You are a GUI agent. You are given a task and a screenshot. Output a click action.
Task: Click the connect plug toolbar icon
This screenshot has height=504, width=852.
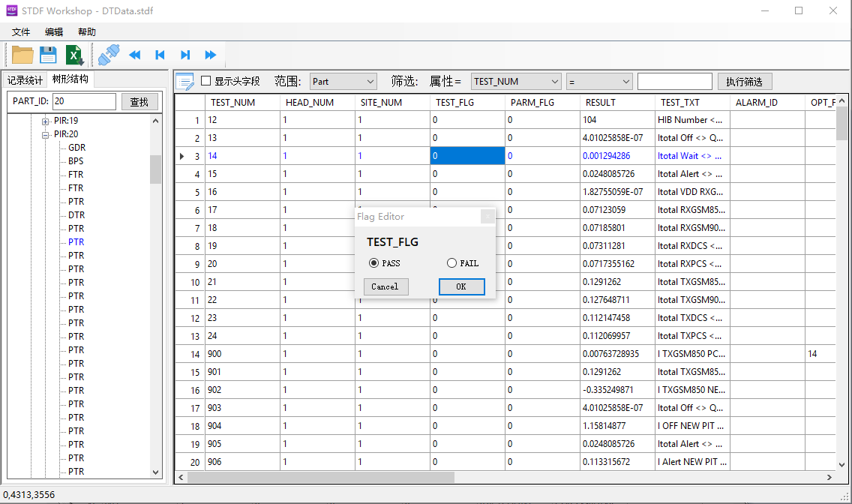(x=109, y=55)
